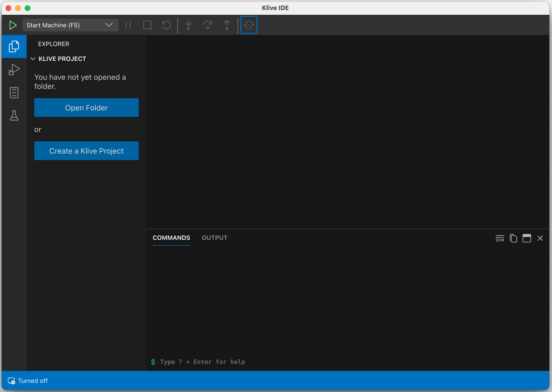
Task: Click the machine status icon in status bar
Action: click(11, 381)
